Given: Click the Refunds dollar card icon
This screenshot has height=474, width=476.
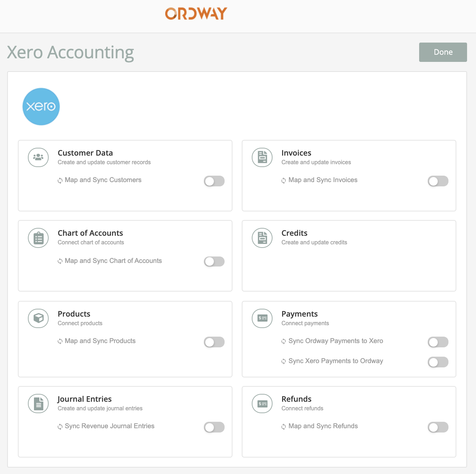Looking at the screenshot, I should pos(262,404).
